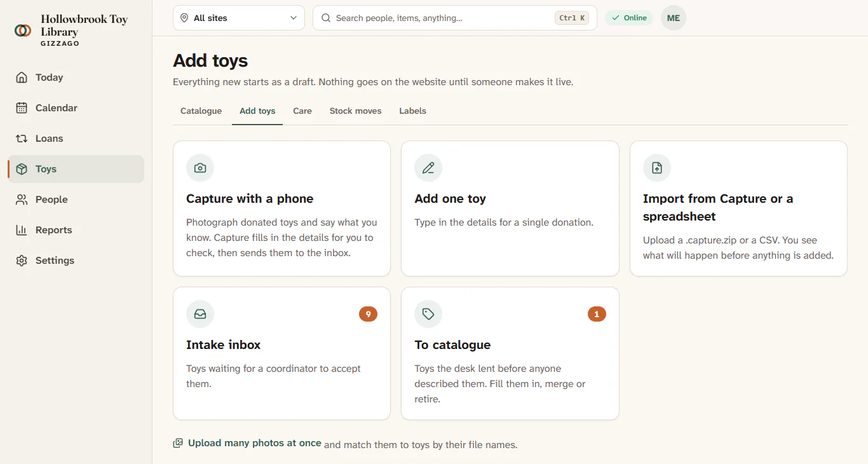Click the Calendar label in the sidebar

(x=57, y=108)
